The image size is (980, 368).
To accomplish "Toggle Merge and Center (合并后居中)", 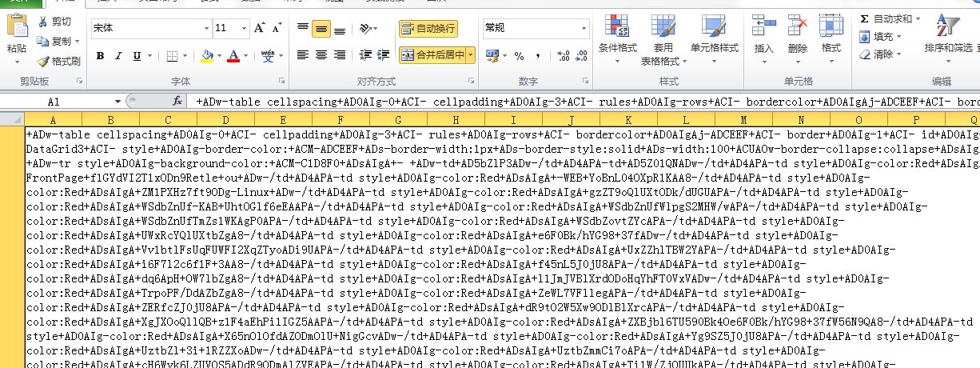I will coord(432,55).
